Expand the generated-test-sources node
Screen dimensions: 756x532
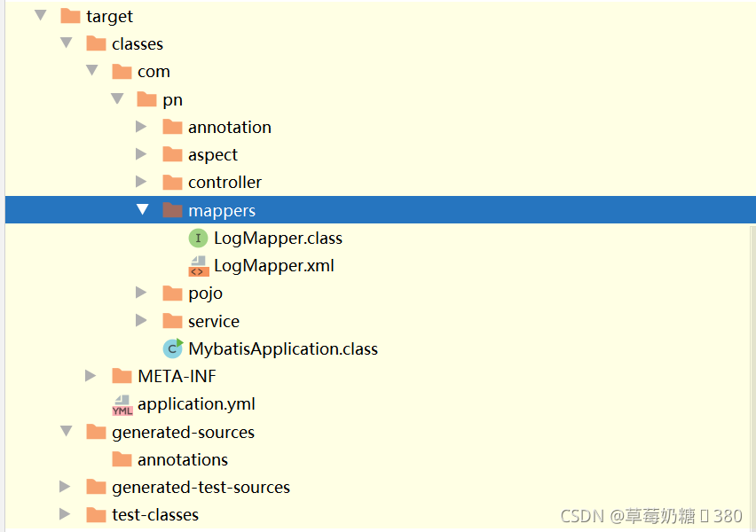point(63,487)
